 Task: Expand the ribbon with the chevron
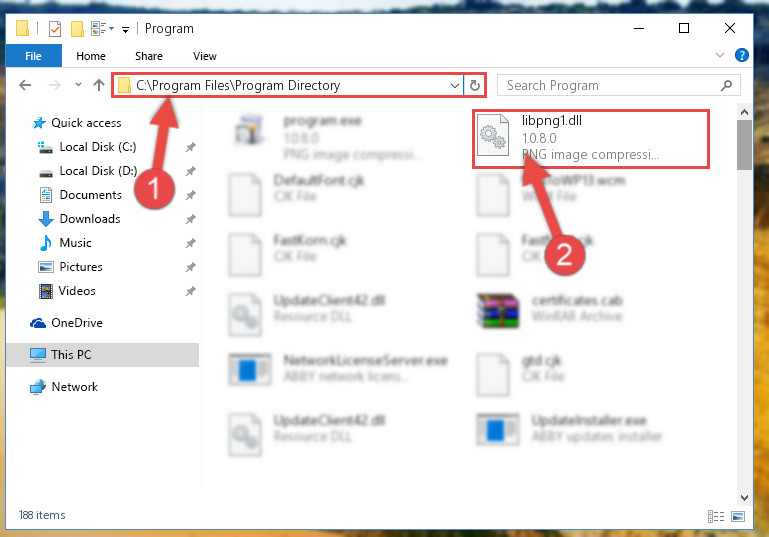click(x=719, y=55)
